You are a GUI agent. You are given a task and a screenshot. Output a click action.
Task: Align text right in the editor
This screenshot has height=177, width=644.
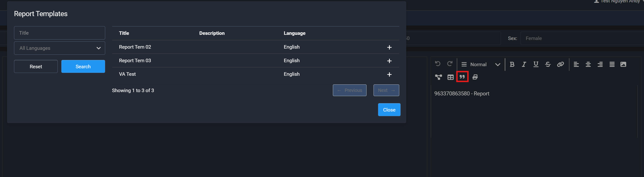(600, 65)
